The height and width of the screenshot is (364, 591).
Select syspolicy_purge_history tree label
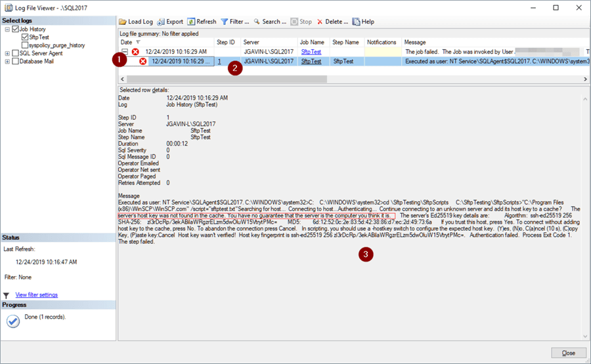[57, 45]
